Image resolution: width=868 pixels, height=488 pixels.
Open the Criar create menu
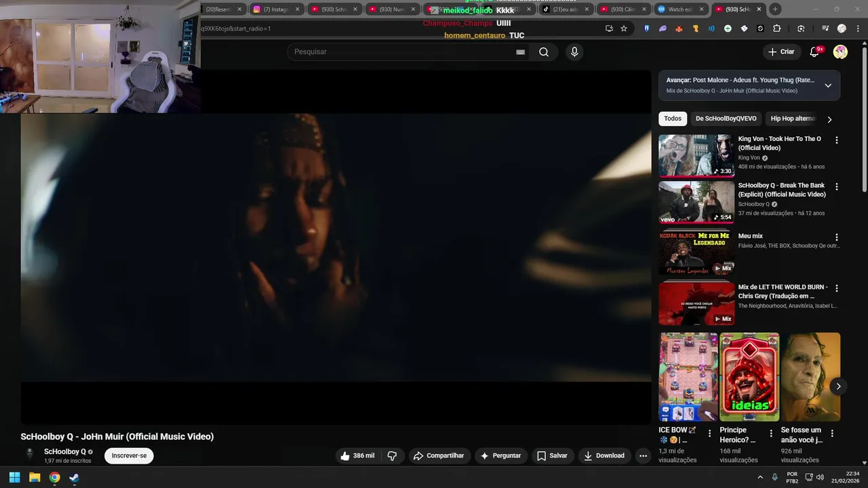[x=781, y=52]
